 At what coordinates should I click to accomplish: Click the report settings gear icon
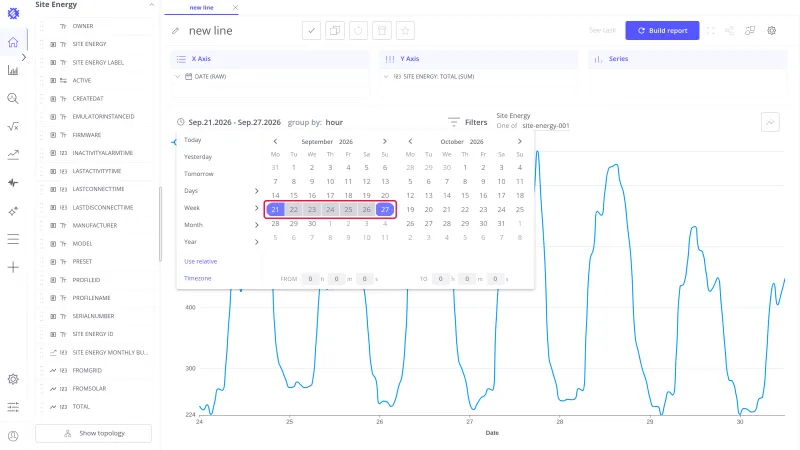(771, 31)
